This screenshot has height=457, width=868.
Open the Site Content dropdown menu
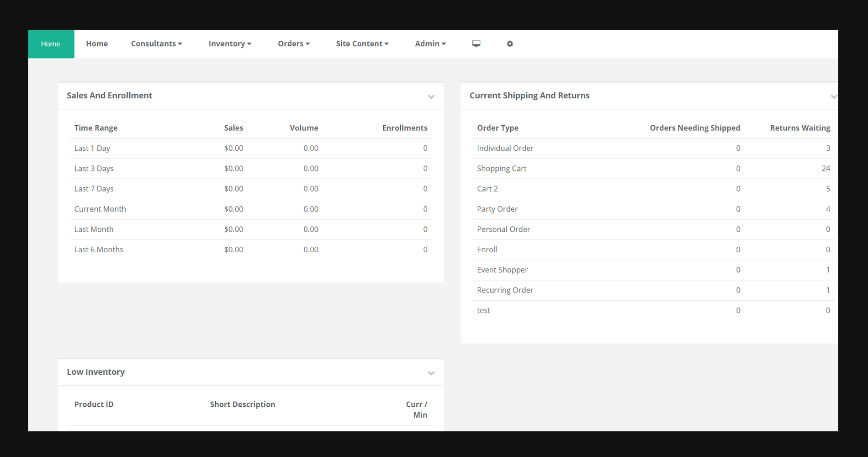tap(362, 43)
